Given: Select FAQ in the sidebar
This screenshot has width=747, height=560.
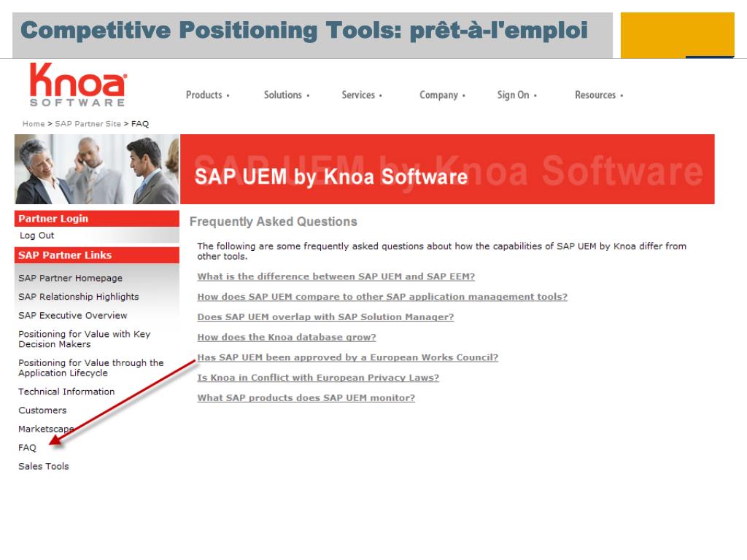Looking at the screenshot, I should pos(27,448).
